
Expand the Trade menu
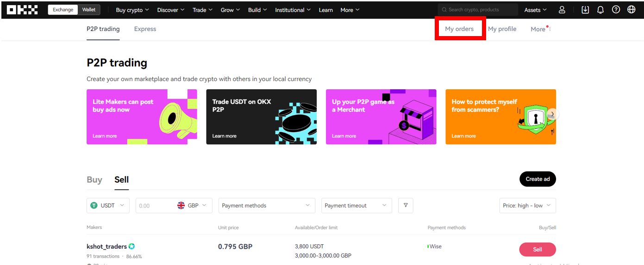[203, 10]
